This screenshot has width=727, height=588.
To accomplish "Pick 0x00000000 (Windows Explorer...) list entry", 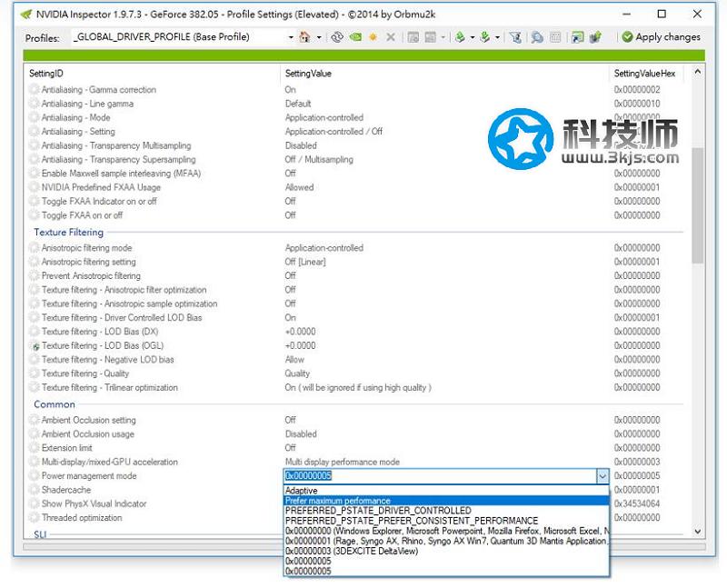I will coord(446,531).
